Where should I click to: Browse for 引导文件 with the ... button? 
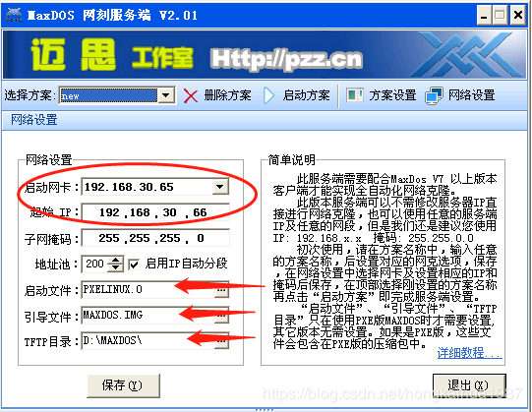pyautogui.click(x=222, y=316)
